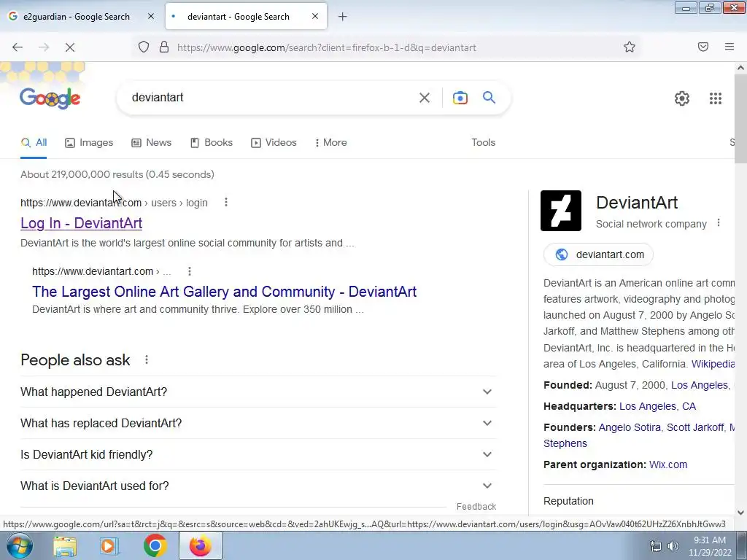Open options for Log In result

tap(226, 203)
